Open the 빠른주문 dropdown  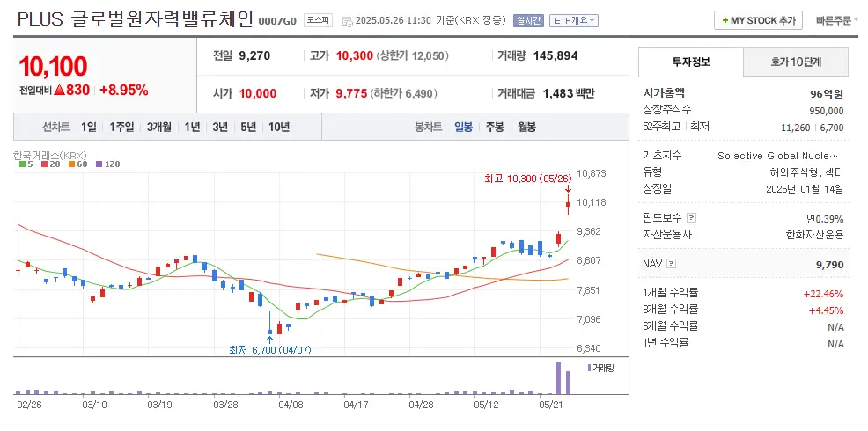pos(837,20)
